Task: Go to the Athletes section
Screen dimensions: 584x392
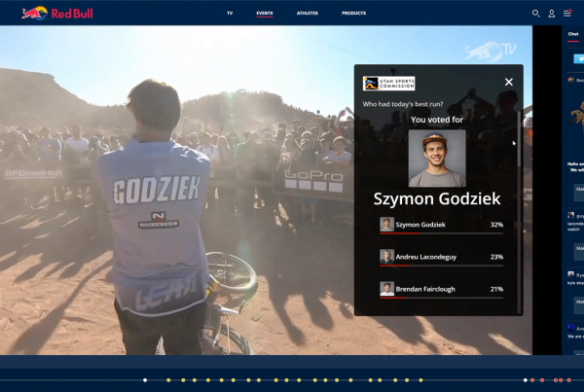Action: tap(308, 13)
